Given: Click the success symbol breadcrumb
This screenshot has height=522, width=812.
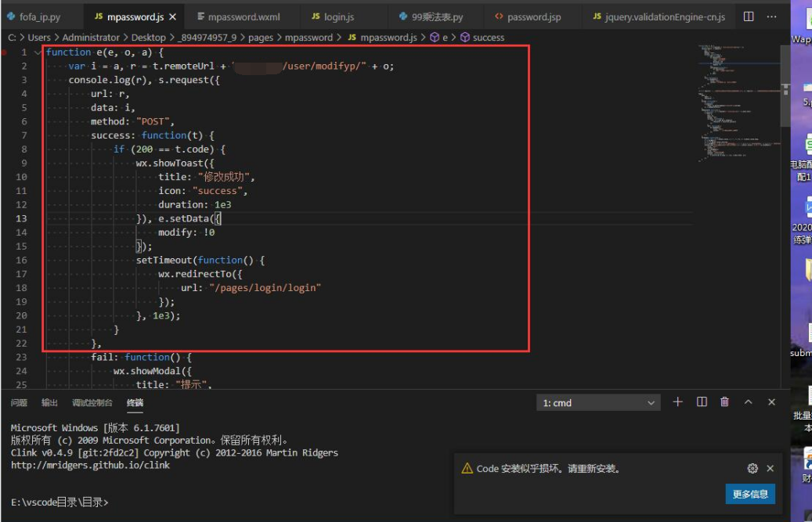Looking at the screenshot, I should (x=482, y=38).
